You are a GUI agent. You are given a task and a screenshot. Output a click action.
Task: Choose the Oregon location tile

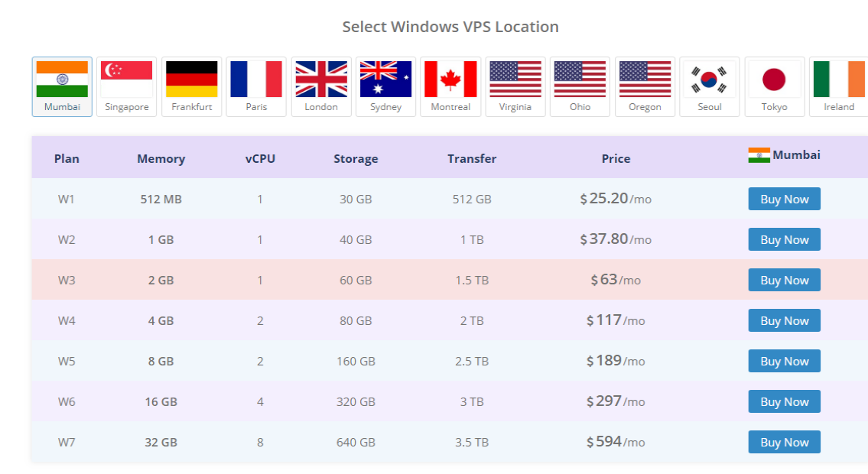point(645,87)
